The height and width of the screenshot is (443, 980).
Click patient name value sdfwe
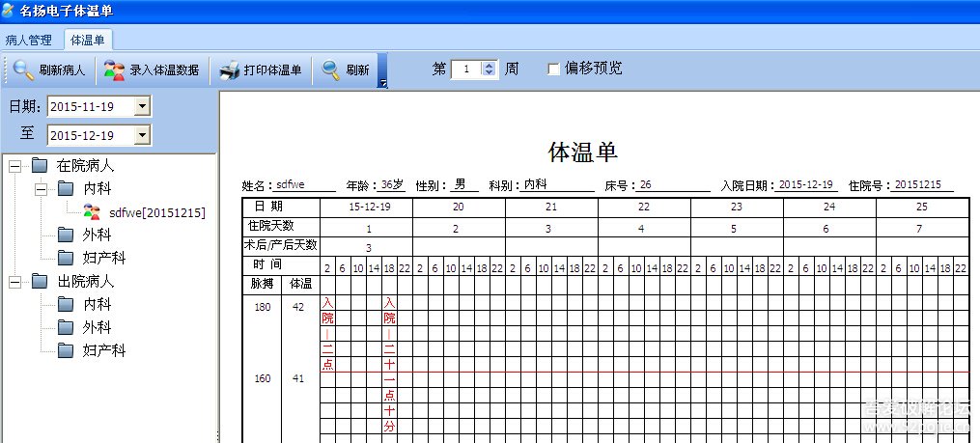[291, 185]
